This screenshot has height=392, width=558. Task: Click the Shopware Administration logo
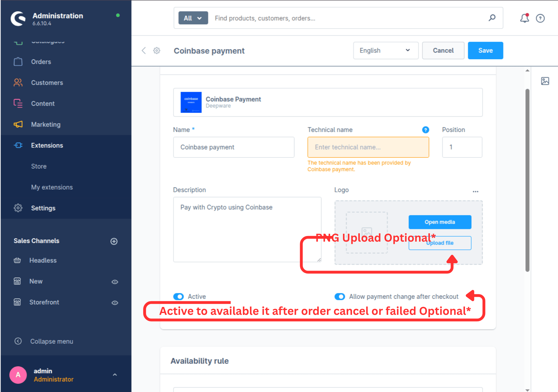tap(18, 19)
